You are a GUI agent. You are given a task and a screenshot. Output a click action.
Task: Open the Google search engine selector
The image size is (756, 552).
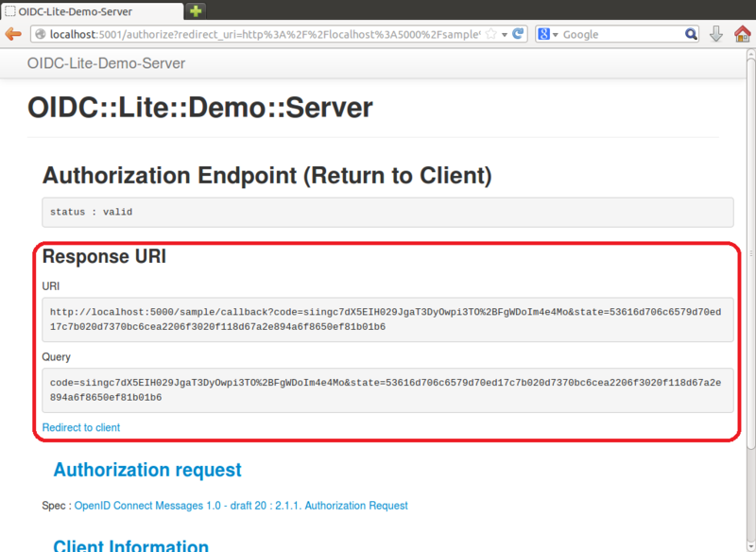pyautogui.click(x=547, y=34)
